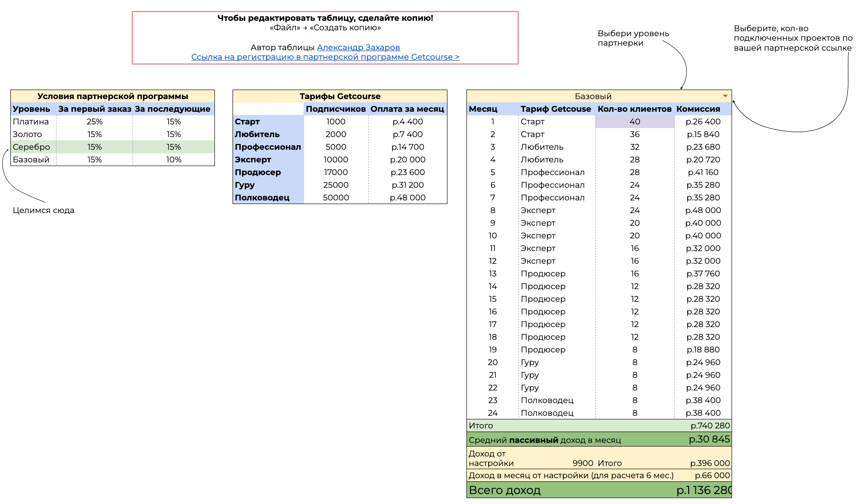Select "Профессионал" row label in Тарифы Getcourse table
The height and width of the screenshot is (504, 856).
tap(268, 147)
